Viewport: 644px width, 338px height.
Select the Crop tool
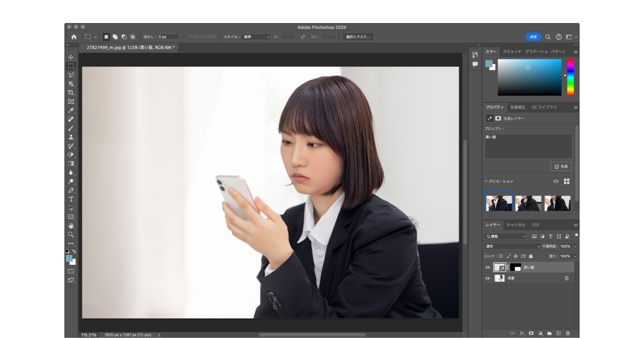(71, 93)
